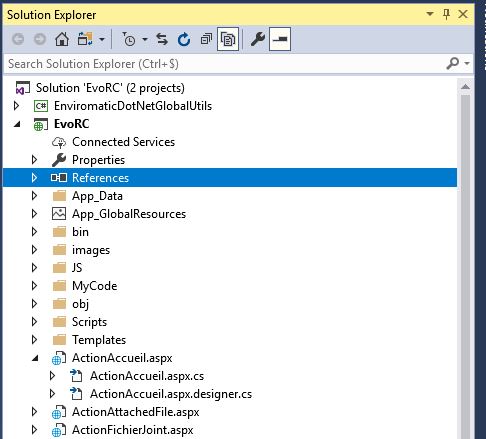Sync with Active Document

click(162, 39)
